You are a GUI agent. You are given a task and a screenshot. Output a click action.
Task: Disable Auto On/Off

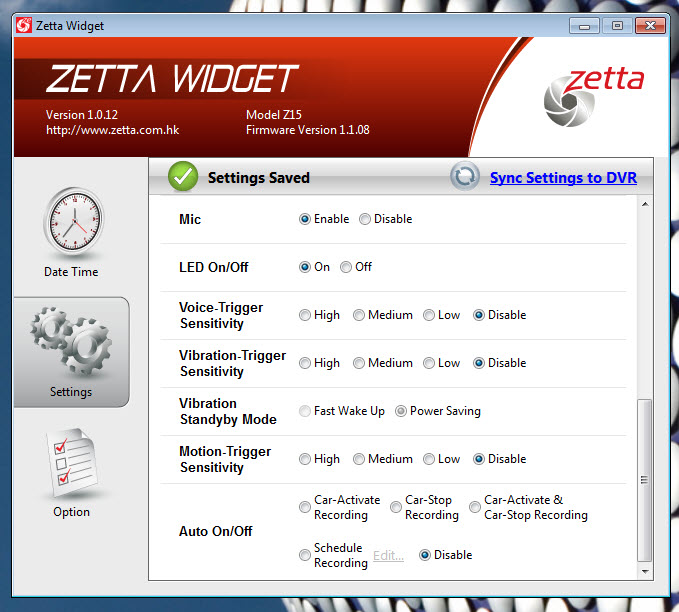425,555
